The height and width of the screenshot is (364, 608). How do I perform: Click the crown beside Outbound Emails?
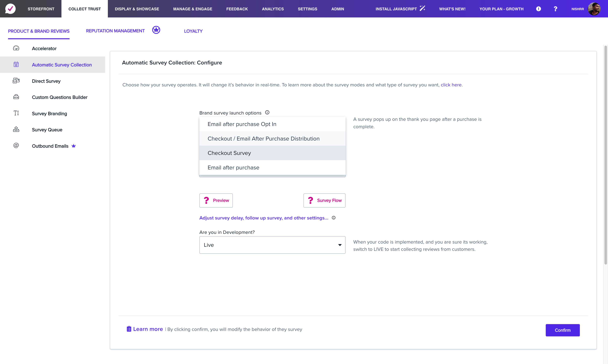pos(74,146)
